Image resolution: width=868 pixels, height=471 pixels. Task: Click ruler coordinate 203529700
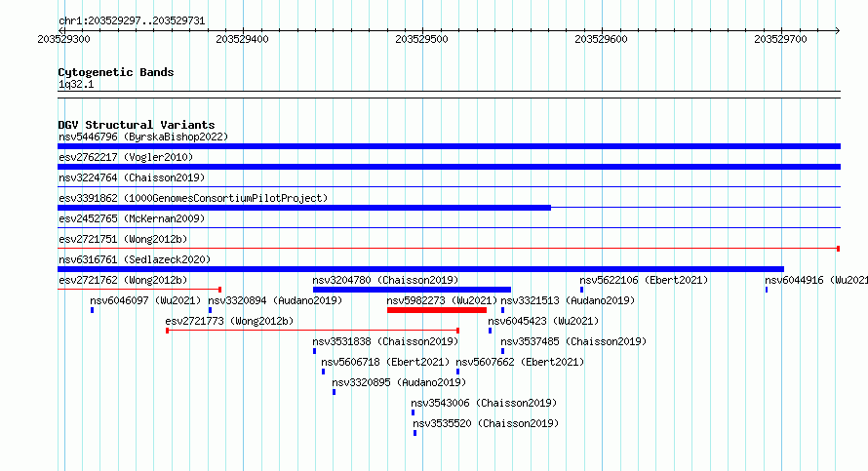[x=780, y=39]
